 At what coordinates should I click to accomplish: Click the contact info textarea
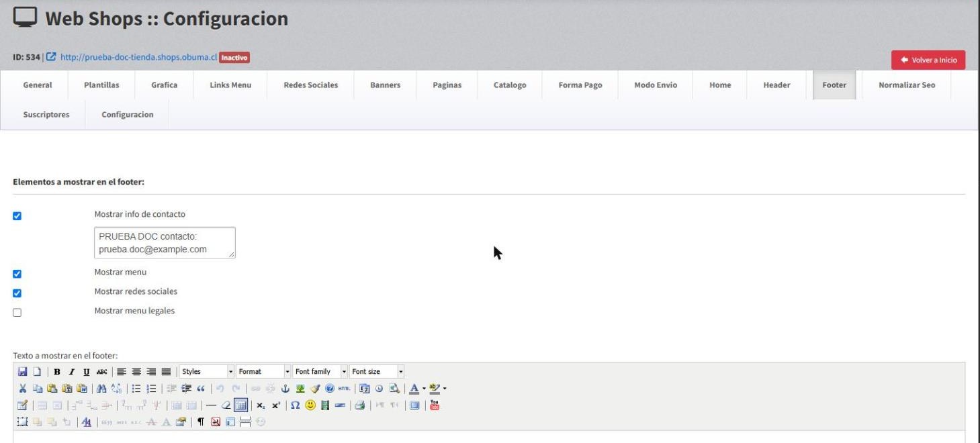click(165, 243)
